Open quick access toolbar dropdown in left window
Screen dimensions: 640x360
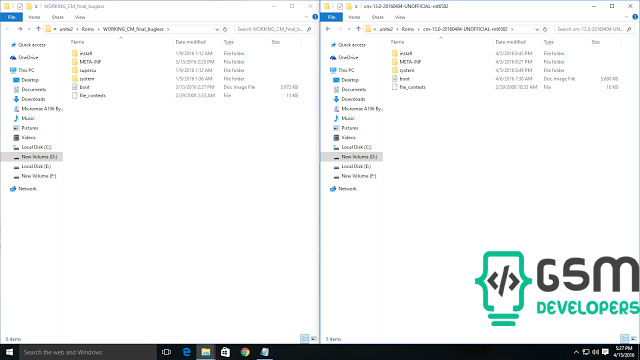36,7
